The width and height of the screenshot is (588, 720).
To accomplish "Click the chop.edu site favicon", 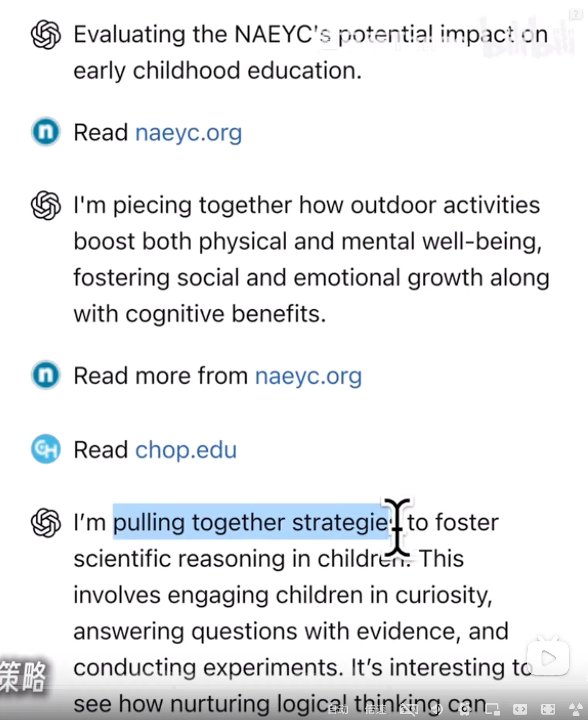I will pyautogui.click(x=46, y=449).
